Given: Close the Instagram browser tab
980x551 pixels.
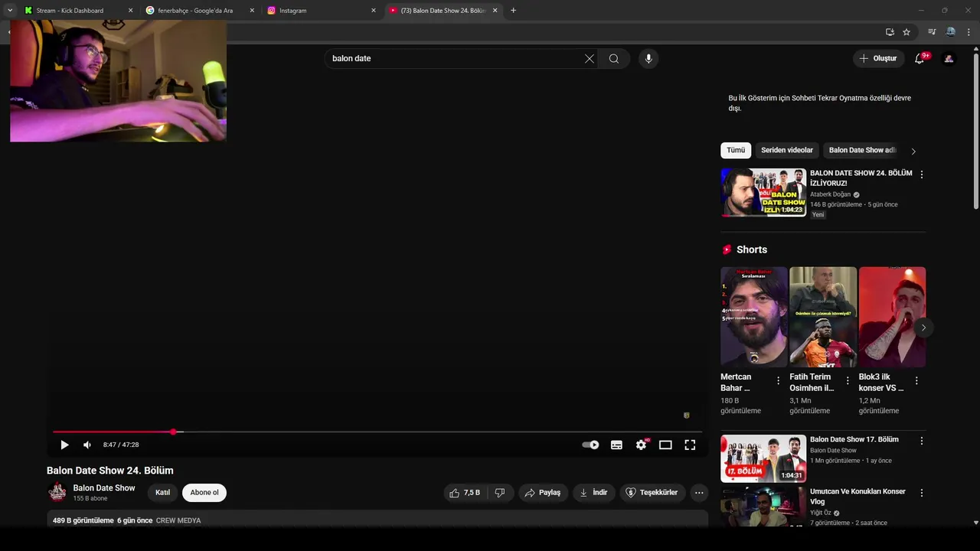Looking at the screenshot, I should click(374, 11).
